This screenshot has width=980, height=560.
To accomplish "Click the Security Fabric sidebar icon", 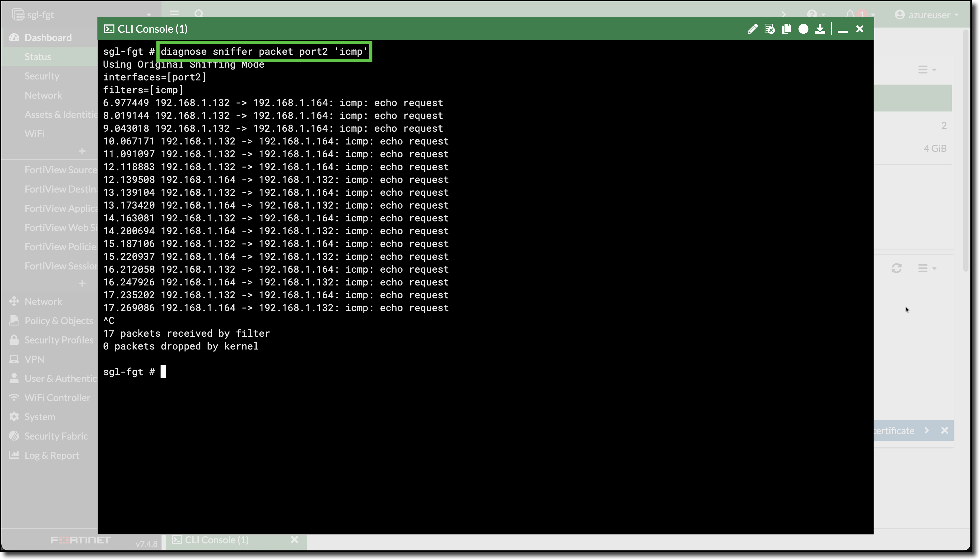I will point(14,436).
